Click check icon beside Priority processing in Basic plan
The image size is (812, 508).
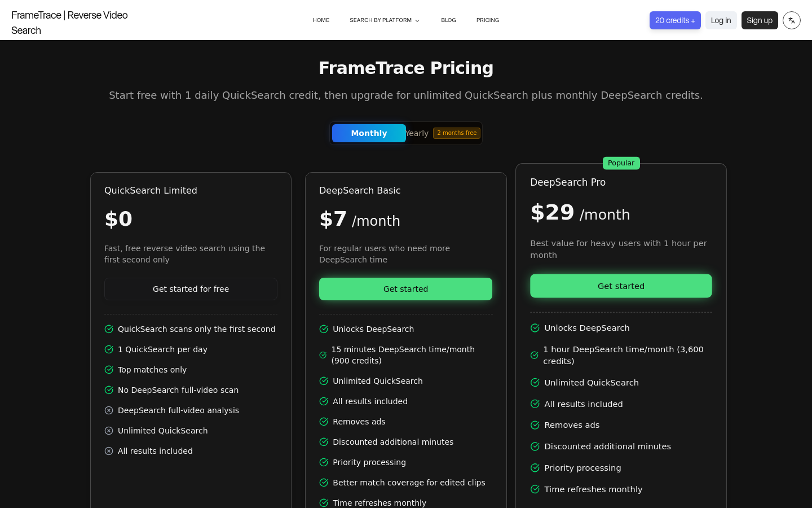[x=324, y=462]
